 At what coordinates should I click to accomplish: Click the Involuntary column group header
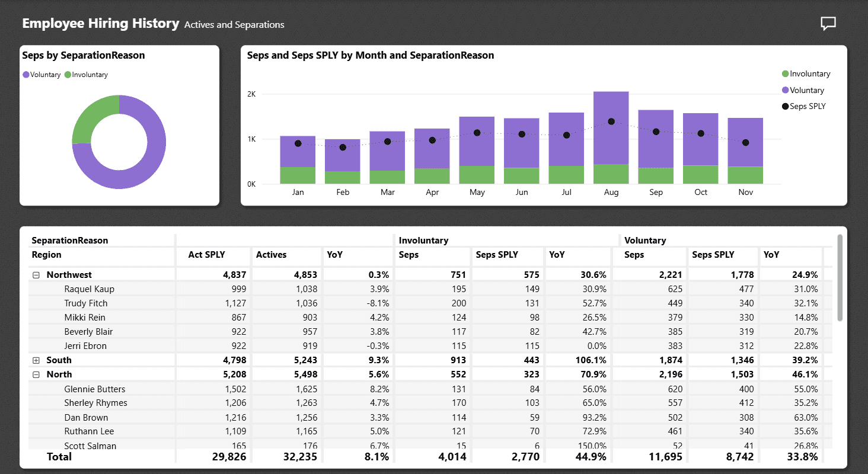tap(423, 241)
